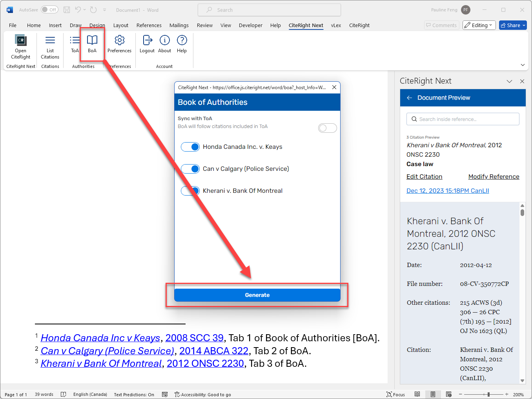
Task: Open the Dec 12, 2023 CanLII link
Action: [x=448, y=191]
